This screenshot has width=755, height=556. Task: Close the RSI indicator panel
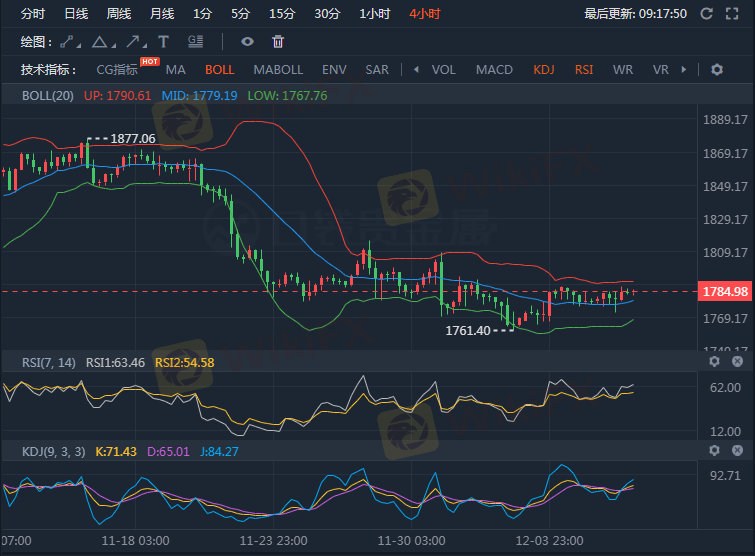click(737, 361)
